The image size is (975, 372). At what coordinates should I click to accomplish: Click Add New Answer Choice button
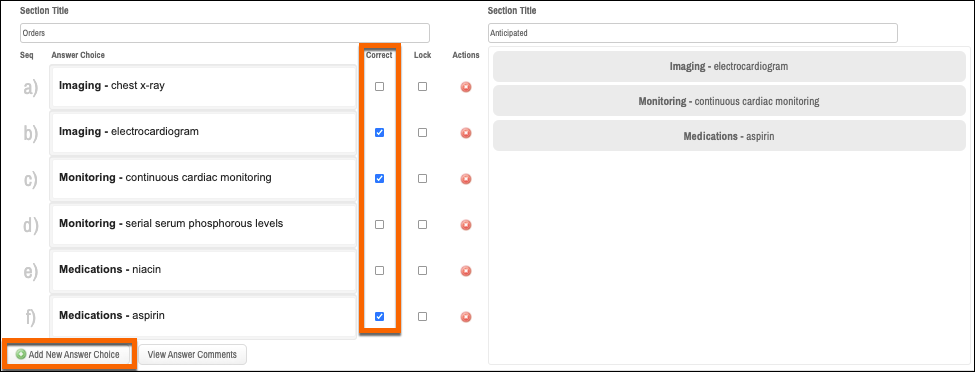pyautogui.click(x=68, y=355)
